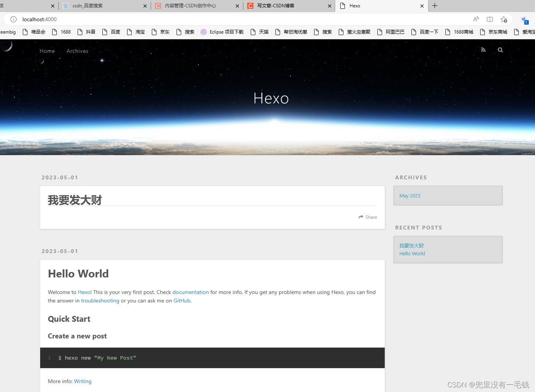Screen dimensions: 535x392
Task: Open 我要发大财 in Recent Posts
Action: (411, 246)
